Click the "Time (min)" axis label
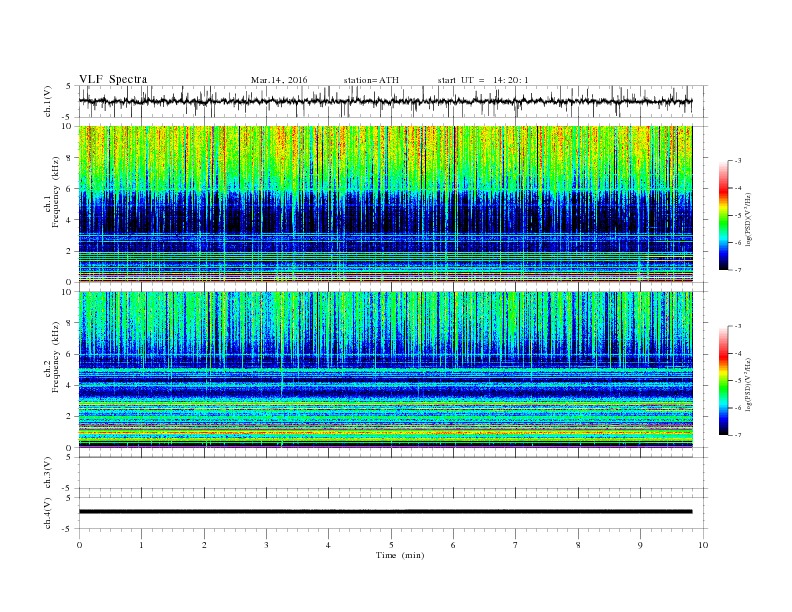Screen dimensions: 792x612 pyautogui.click(x=400, y=555)
